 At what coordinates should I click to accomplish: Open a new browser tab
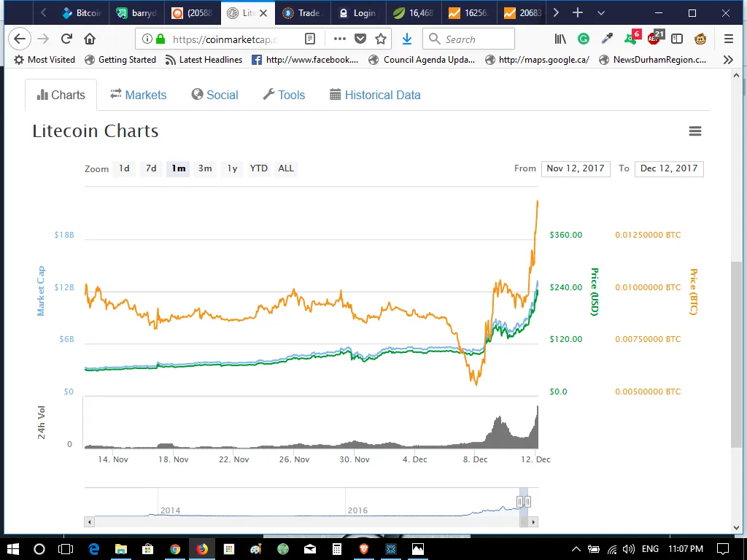point(578,13)
